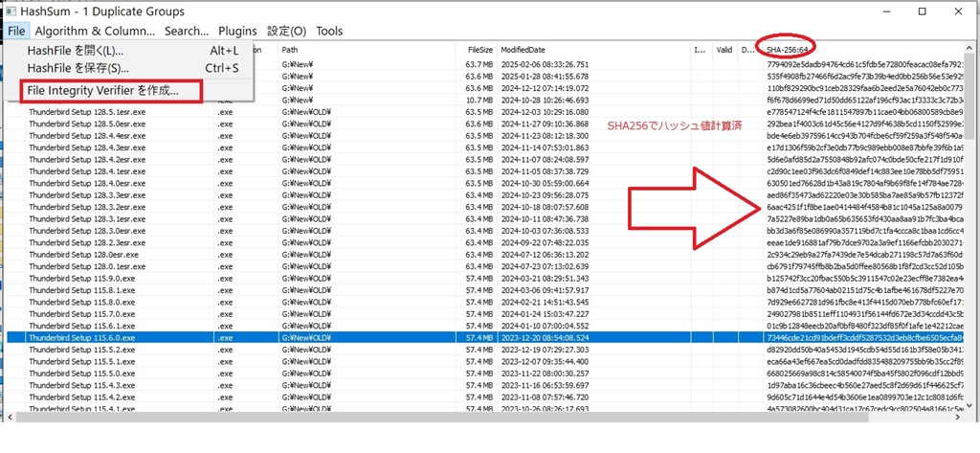Select Thunderbird Setup 128.5.1esr.exe row

(x=487, y=112)
